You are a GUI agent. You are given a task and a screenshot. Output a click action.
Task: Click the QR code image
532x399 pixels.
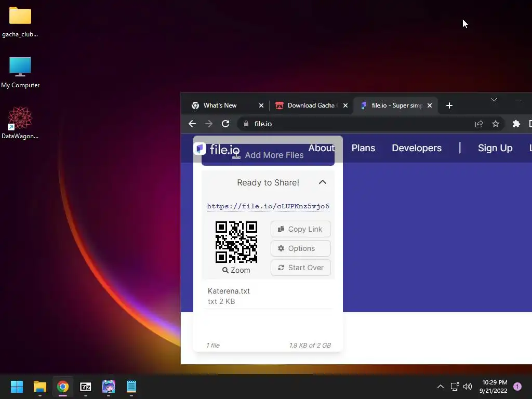[x=236, y=242]
